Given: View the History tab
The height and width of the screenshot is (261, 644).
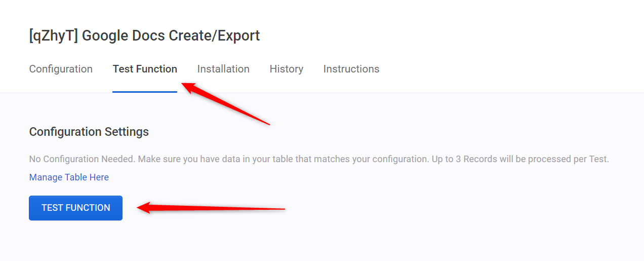Looking at the screenshot, I should click(286, 69).
